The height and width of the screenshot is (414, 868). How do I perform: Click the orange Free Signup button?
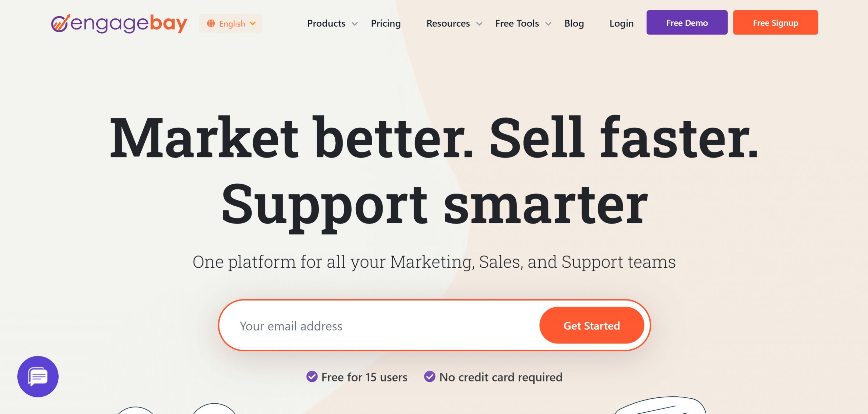(x=775, y=23)
